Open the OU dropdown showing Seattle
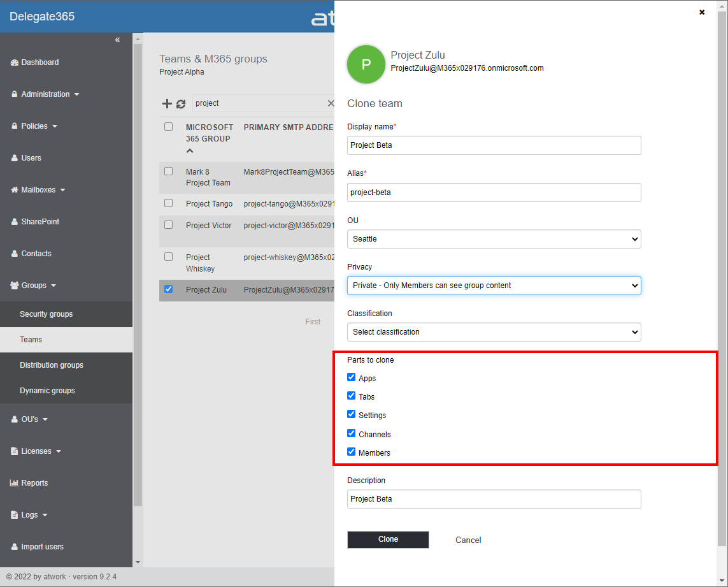728x587 pixels. pos(494,239)
